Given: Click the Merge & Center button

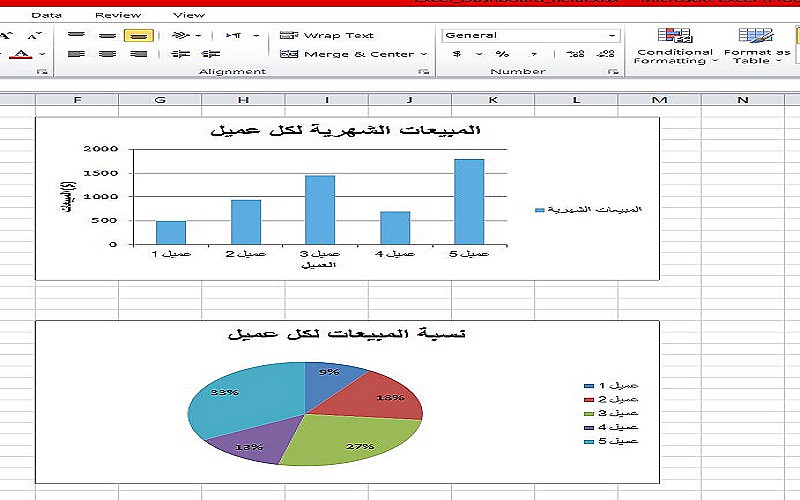Looking at the screenshot, I should click(347, 54).
